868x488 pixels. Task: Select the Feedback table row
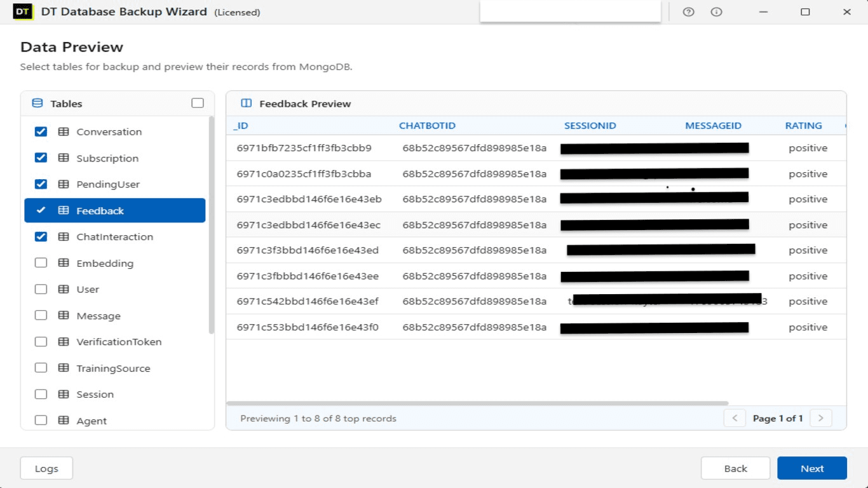click(x=115, y=210)
